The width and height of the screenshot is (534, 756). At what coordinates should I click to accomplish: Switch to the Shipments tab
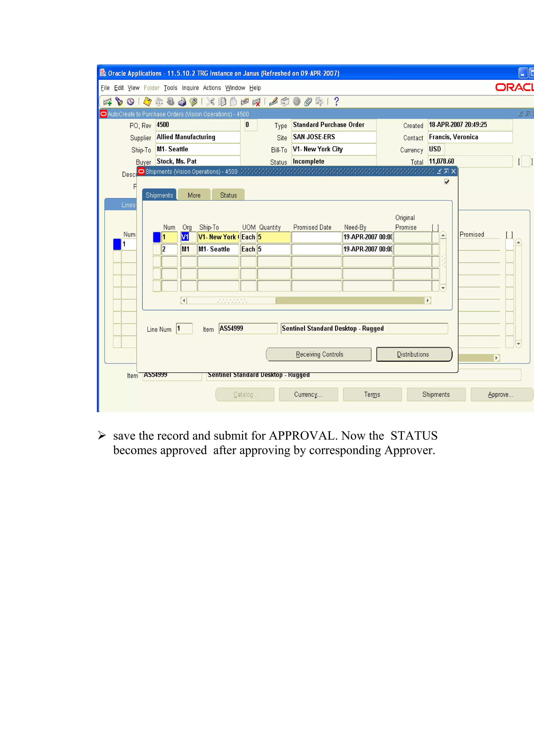coord(159,195)
